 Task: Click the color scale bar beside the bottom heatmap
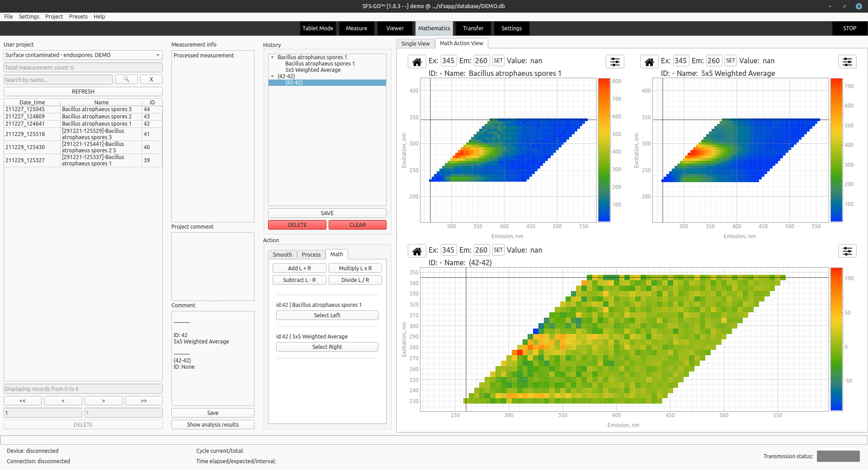pyautogui.click(x=836, y=339)
